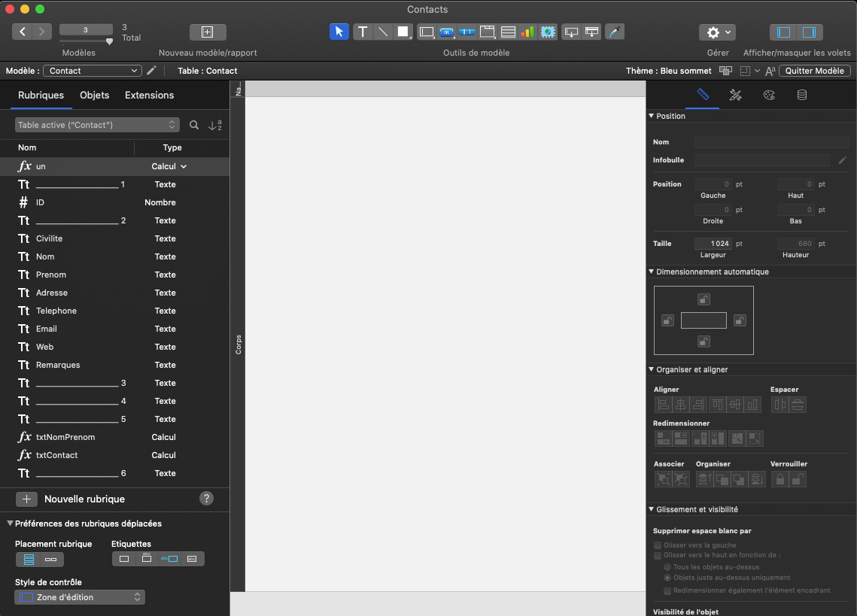
Task: Switch to the Objets tab
Action: [95, 95]
